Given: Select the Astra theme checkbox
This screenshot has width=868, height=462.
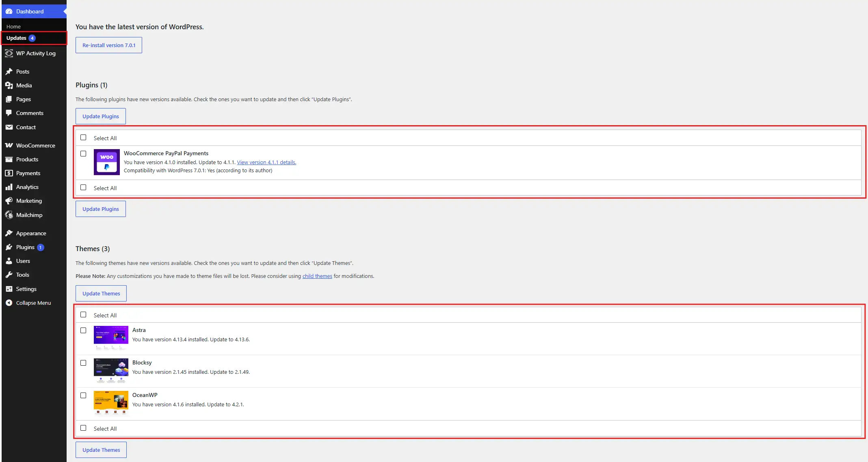Looking at the screenshot, I should [83, 330].
